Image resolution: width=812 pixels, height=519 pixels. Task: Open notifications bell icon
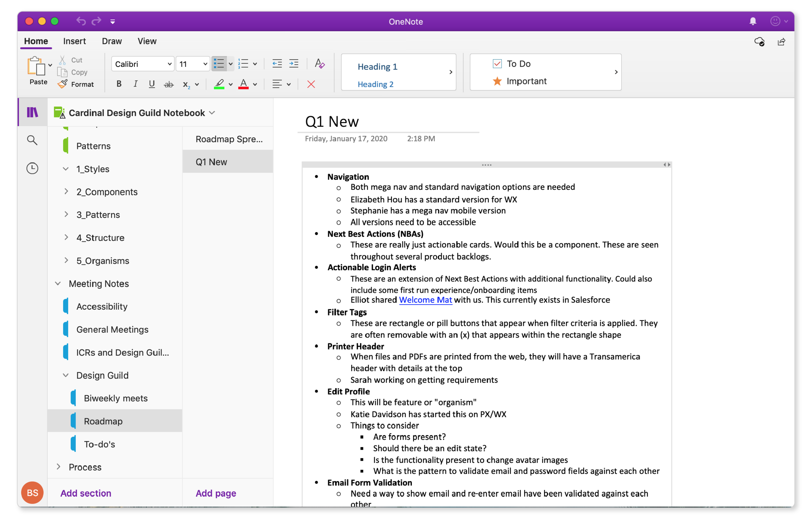click(753, 21)
